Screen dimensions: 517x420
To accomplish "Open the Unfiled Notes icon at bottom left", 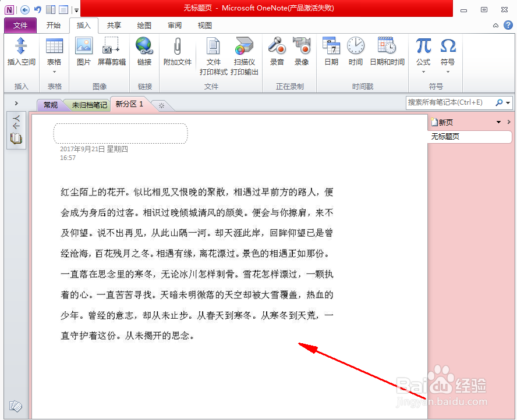I will click(x=16, y=406).
